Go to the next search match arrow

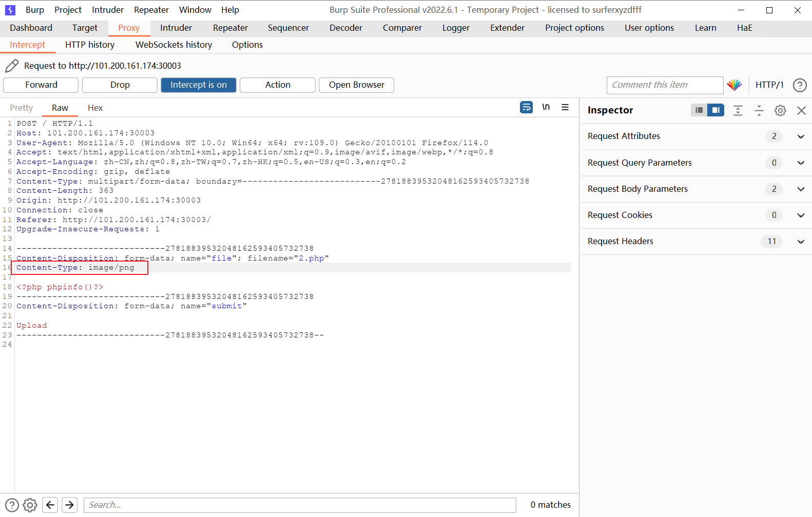(x=70, y=505)
